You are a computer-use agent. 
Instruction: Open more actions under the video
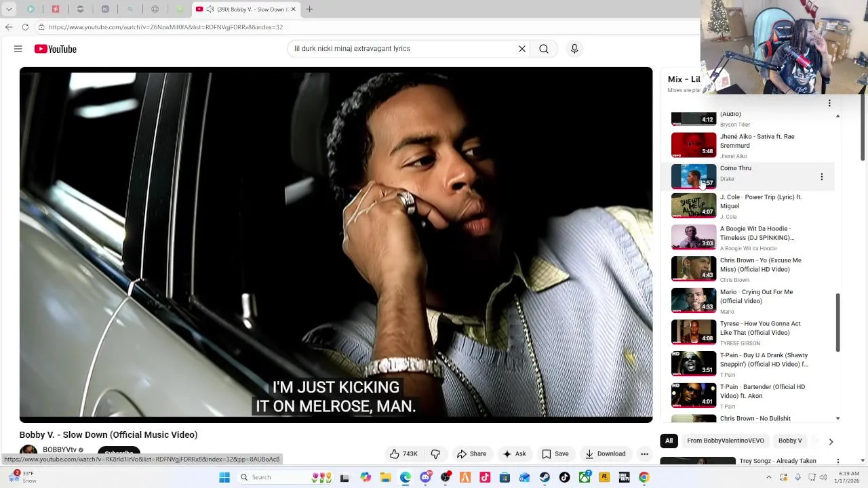tap(645, 454)
